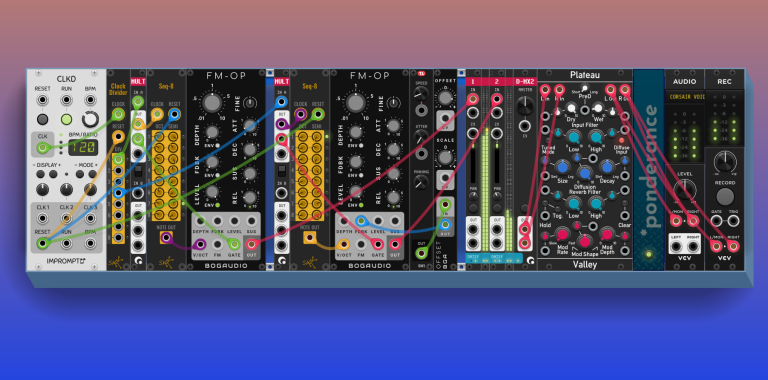
Task: Click the 120 BPM display on CLKD
Action: click(x=82, y=147)
